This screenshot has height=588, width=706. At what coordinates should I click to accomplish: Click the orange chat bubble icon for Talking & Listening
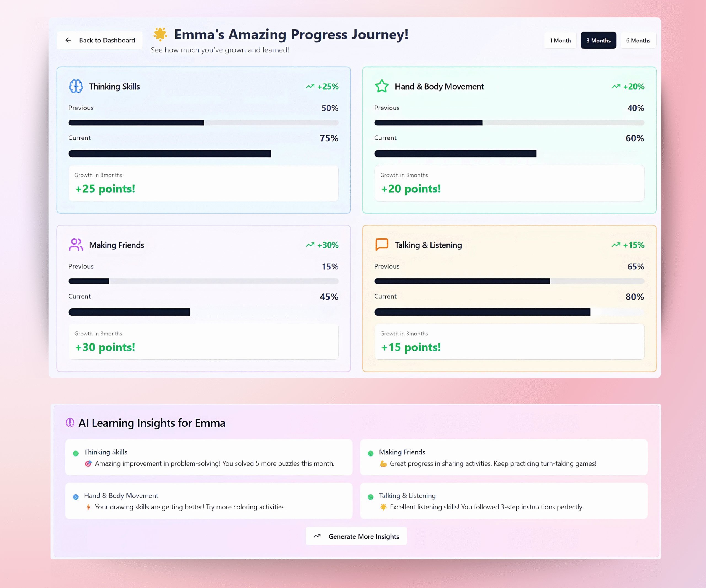382,245
